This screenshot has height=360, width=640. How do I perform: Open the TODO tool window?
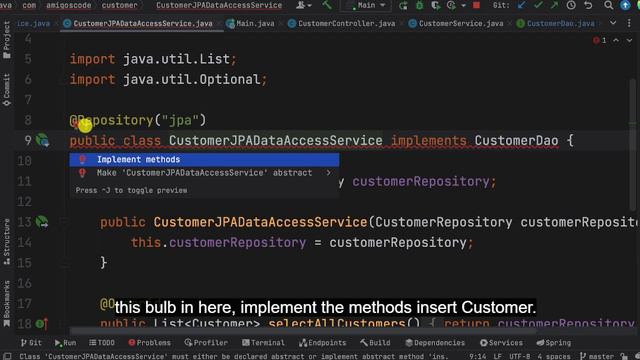[102, 342]
